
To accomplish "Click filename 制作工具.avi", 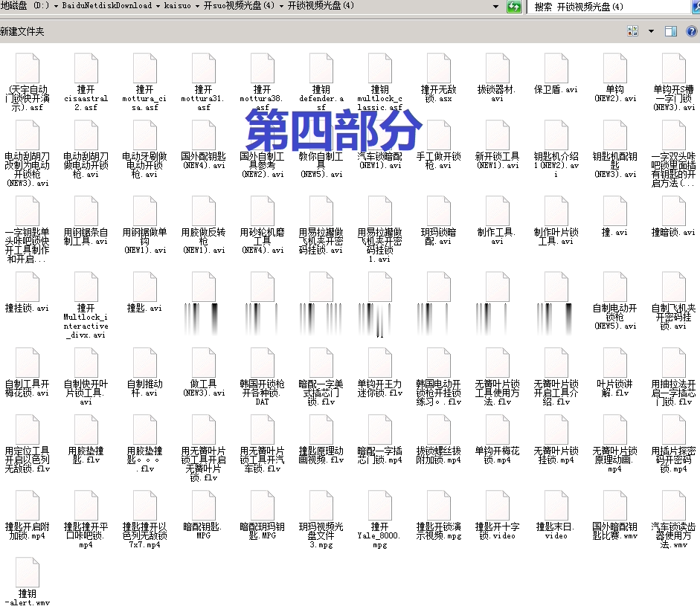I will pyautogui.click(x=497, y=236).
